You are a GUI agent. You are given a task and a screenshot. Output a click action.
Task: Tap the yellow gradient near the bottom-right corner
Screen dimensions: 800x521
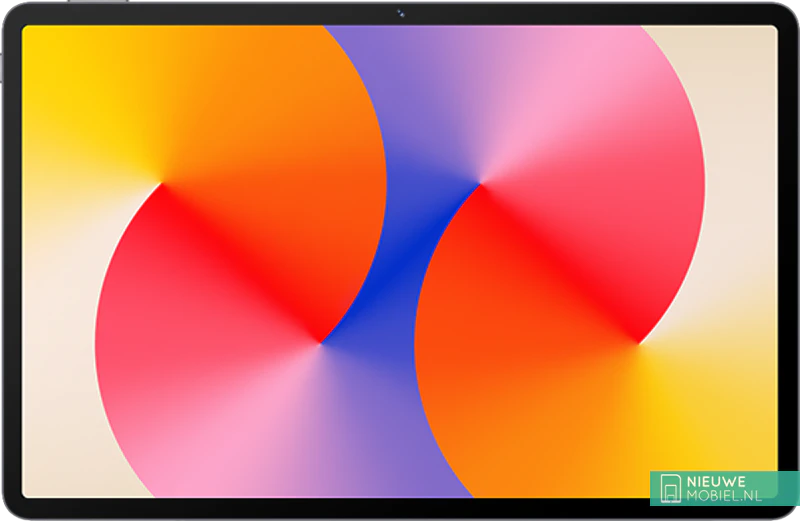pos(720,420)
